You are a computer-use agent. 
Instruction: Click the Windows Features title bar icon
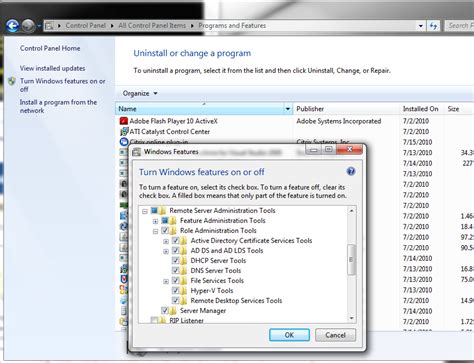[x=136, y=152]
